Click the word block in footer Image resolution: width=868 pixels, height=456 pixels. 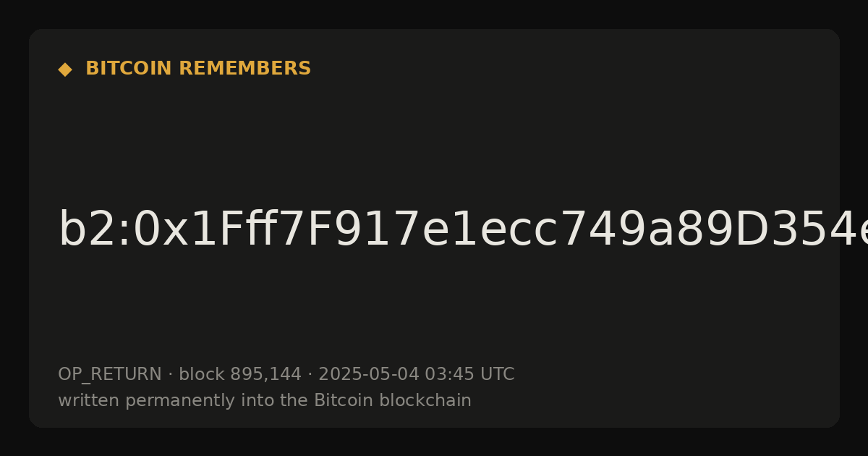click(202, 374)
